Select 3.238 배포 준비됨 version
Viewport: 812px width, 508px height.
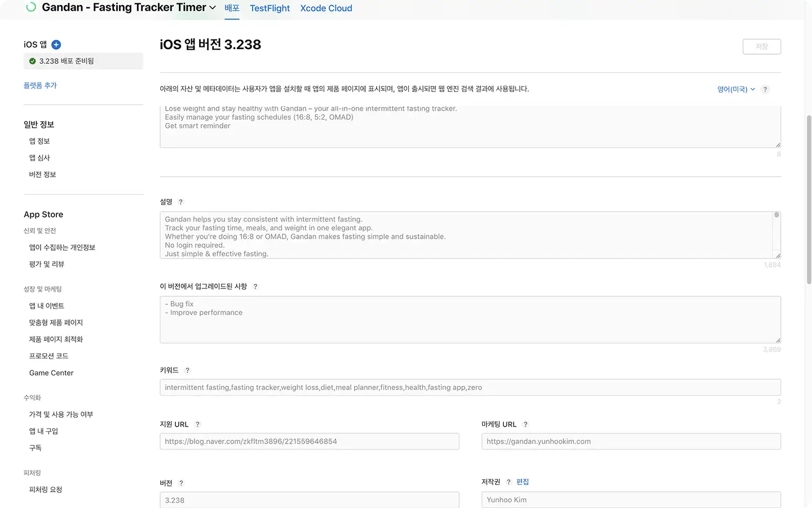pyautogui.click(x=83, y=61)
